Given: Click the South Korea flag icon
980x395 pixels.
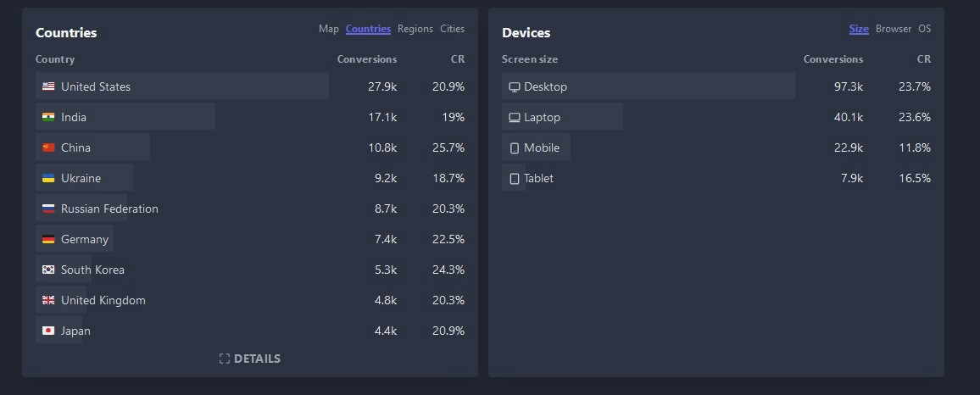Looking at the screenshot, I should point(48,270).
